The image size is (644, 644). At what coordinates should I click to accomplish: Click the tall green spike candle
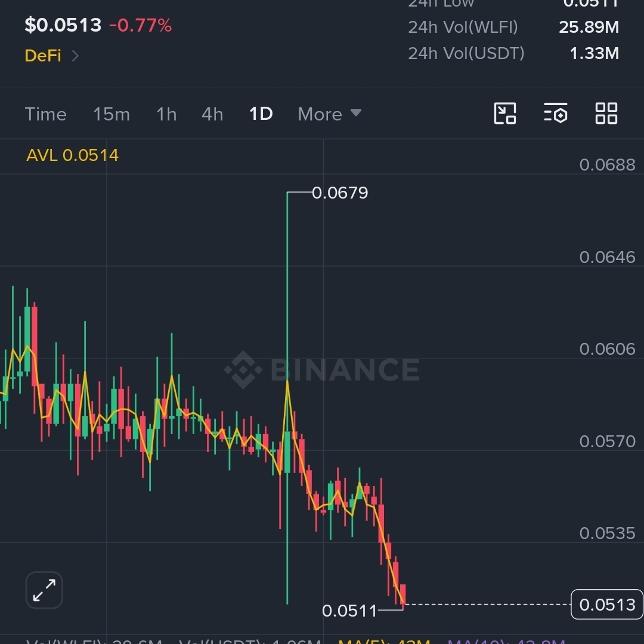tap(287, 398)
